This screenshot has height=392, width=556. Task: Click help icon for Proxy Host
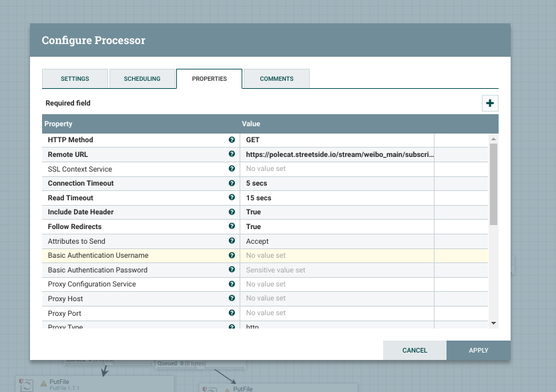(232, 299)
